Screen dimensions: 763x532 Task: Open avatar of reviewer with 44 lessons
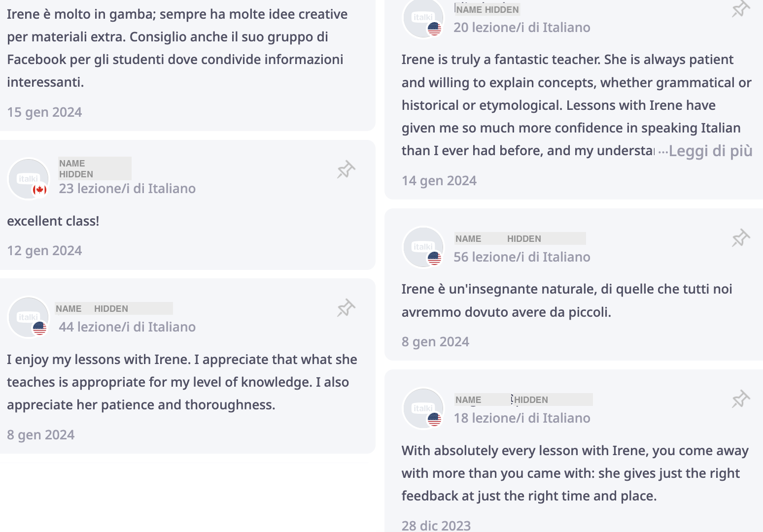29,317
